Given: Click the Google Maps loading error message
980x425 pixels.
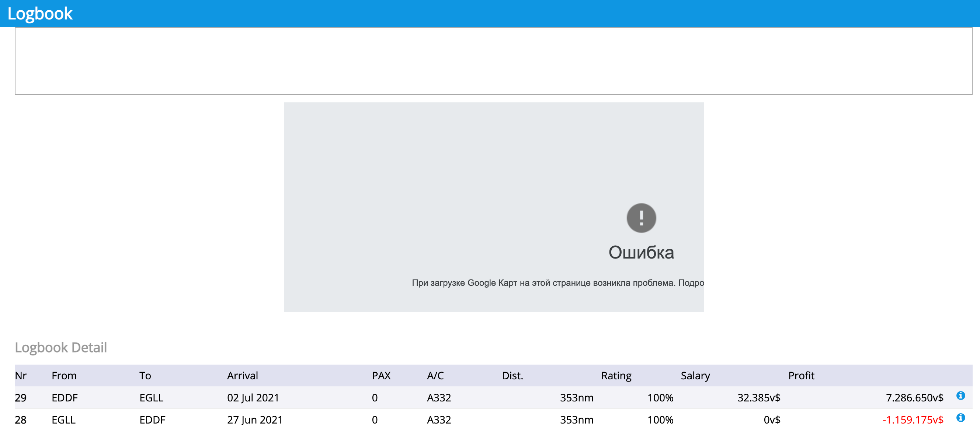Looking at the screenshot, I should coord(558,283).
